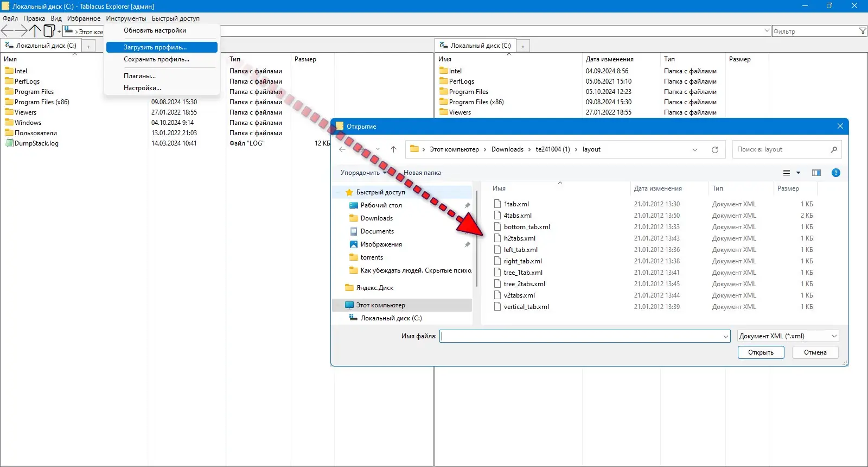Go back using Tablacus toolbar back arrow
The image size is (868, 467).
(x=7, y=31)
